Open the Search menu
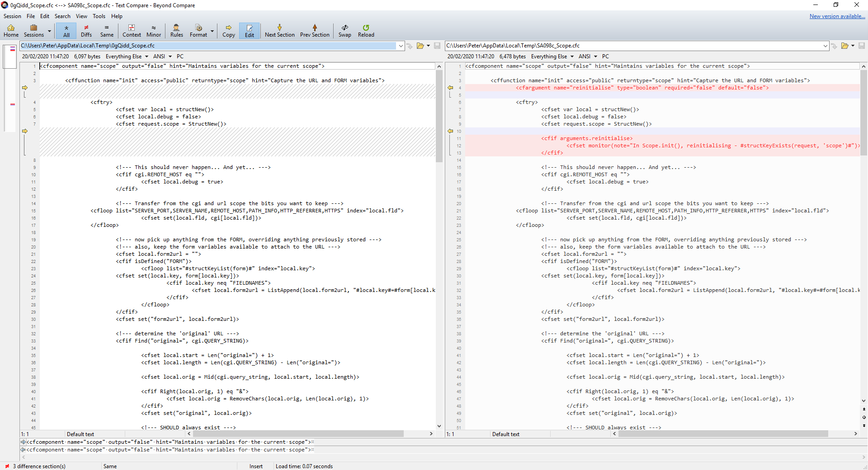 pos(62,16)
